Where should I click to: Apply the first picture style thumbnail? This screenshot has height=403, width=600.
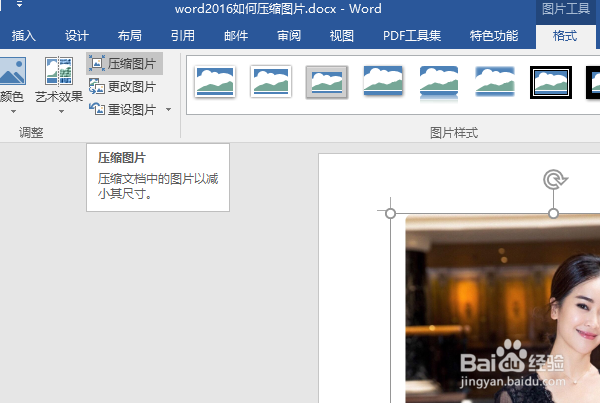pyautogui.click(x=215, y=82)
